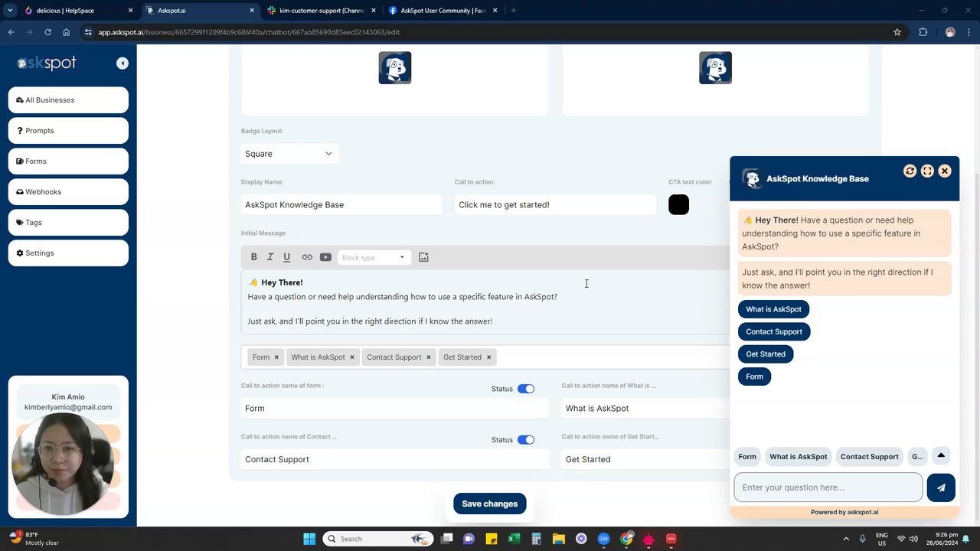Switch to kim-customer-support Slack tab

(322, 11)
